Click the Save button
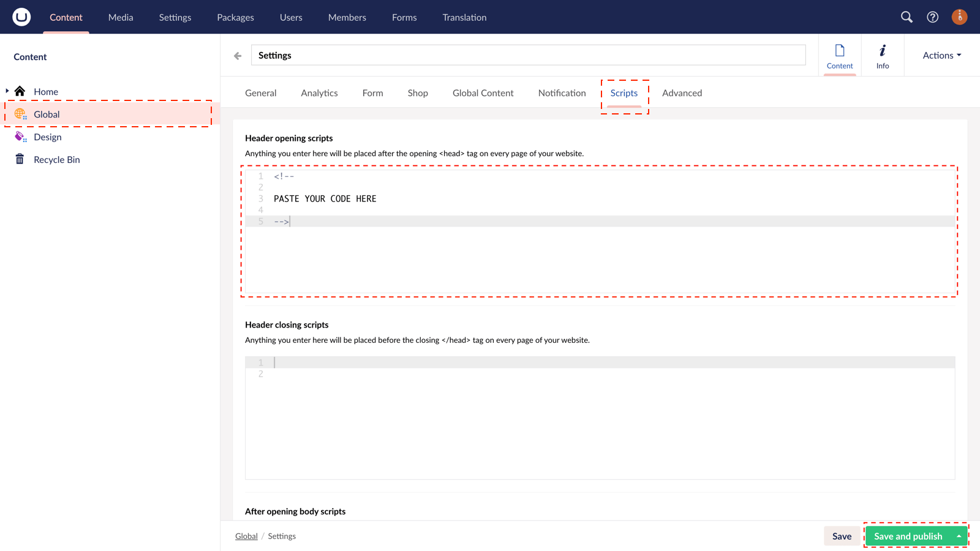The width and height of the screenshot is (980, 551). pos(842,536)
